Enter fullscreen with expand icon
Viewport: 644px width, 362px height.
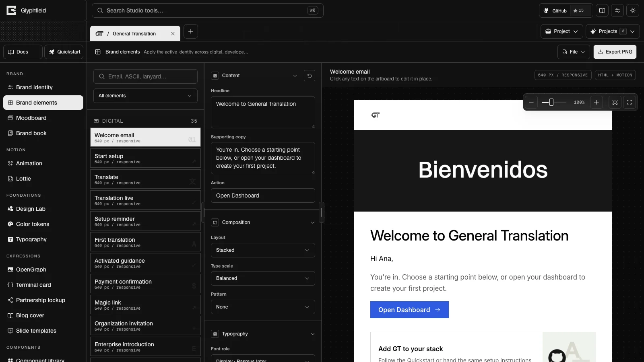tap(630, 102)
